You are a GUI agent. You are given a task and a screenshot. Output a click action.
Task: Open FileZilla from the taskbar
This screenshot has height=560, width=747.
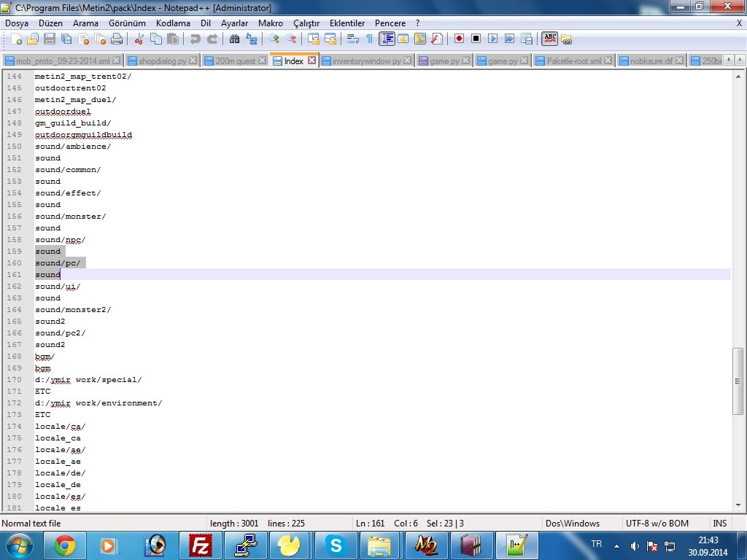201,545
